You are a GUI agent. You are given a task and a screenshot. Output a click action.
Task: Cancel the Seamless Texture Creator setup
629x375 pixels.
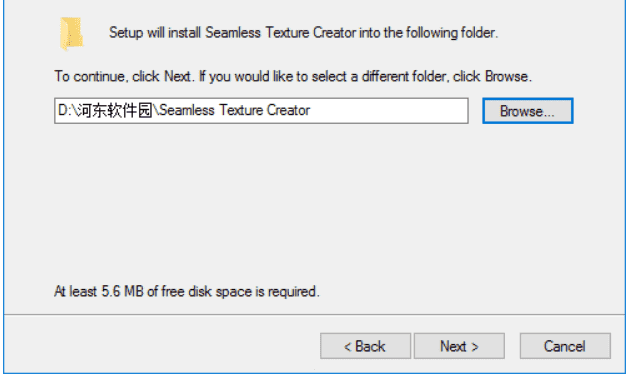click(565, 346)
